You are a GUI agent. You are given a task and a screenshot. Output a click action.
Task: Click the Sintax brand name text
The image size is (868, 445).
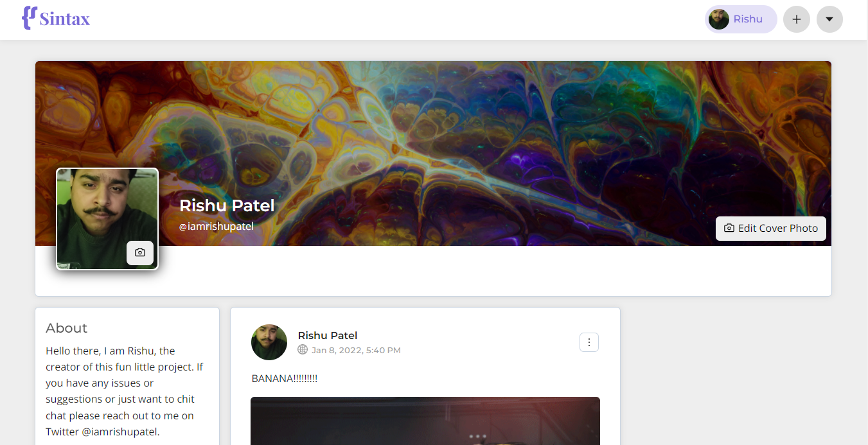(65, 19)
